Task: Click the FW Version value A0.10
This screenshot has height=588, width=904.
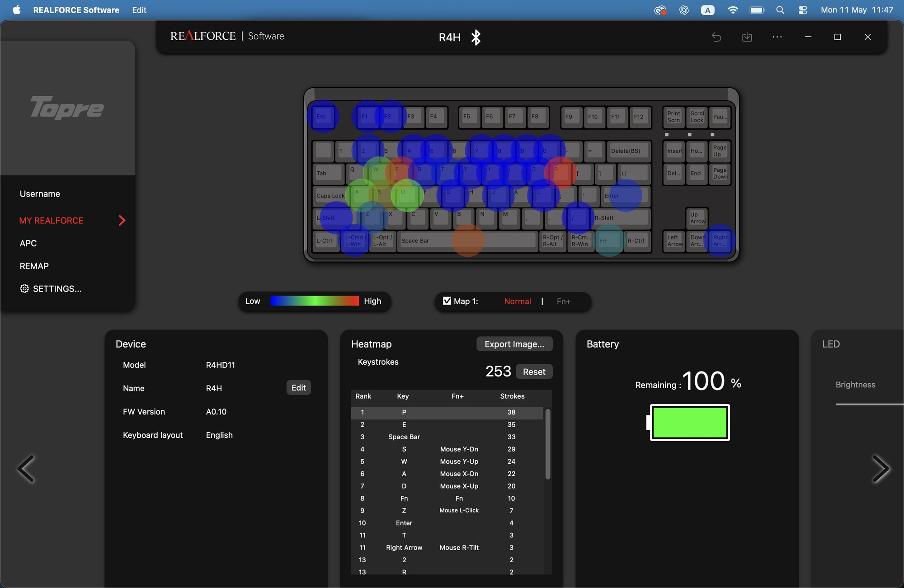Action: point(216,412)
